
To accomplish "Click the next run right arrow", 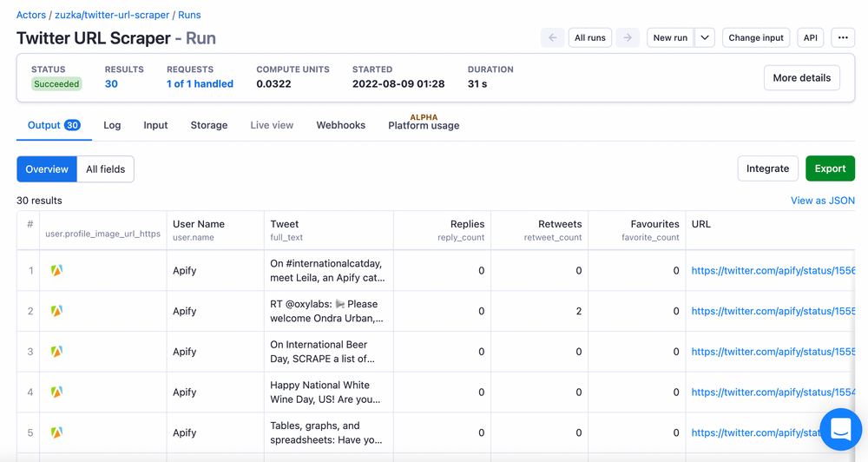I will point(628,38).
